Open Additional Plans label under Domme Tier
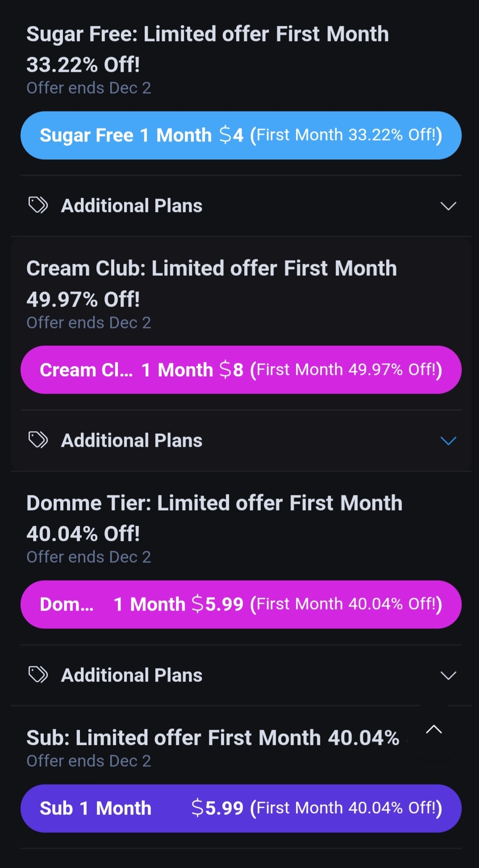Image resolution: width=479 pixels, height=868 pixels. [x=132, y=675]
